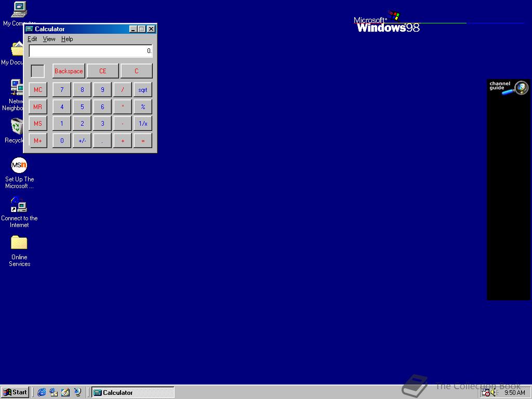Screen dimensions: 532x399
Task: Click the divide (/) button
Action: 123,89
